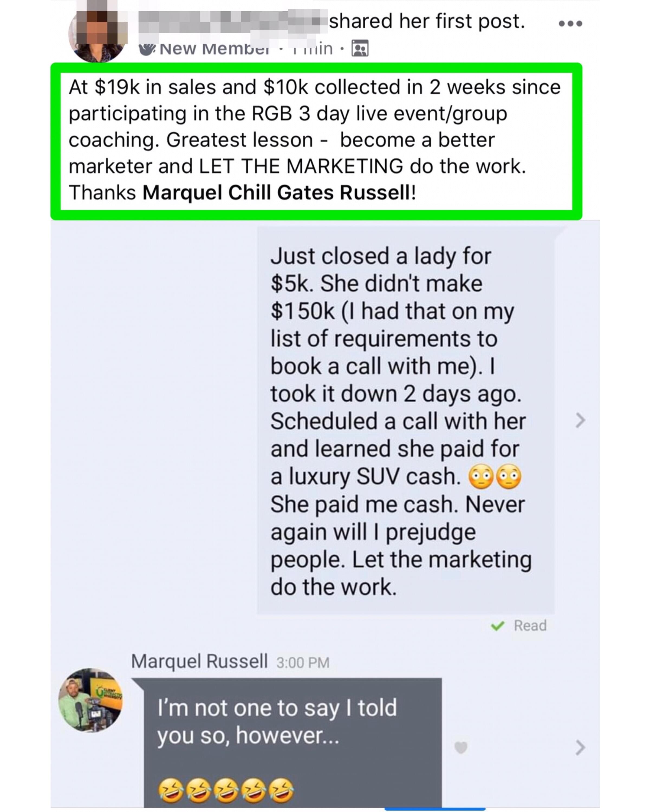650x812 pixels.
Task: Open Marquel Russell's circular profile photo
Action: point(91,700)
